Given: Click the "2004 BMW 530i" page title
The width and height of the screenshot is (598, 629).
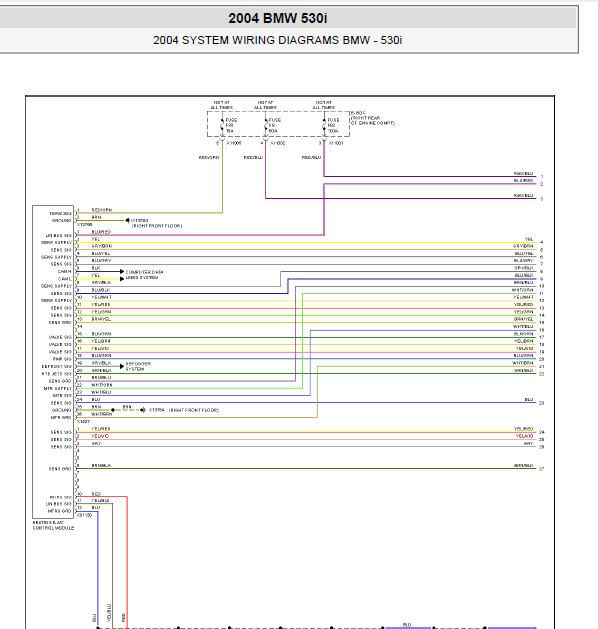Looking at the screenshot, I should pyautogui.click(x=278, y=18).
